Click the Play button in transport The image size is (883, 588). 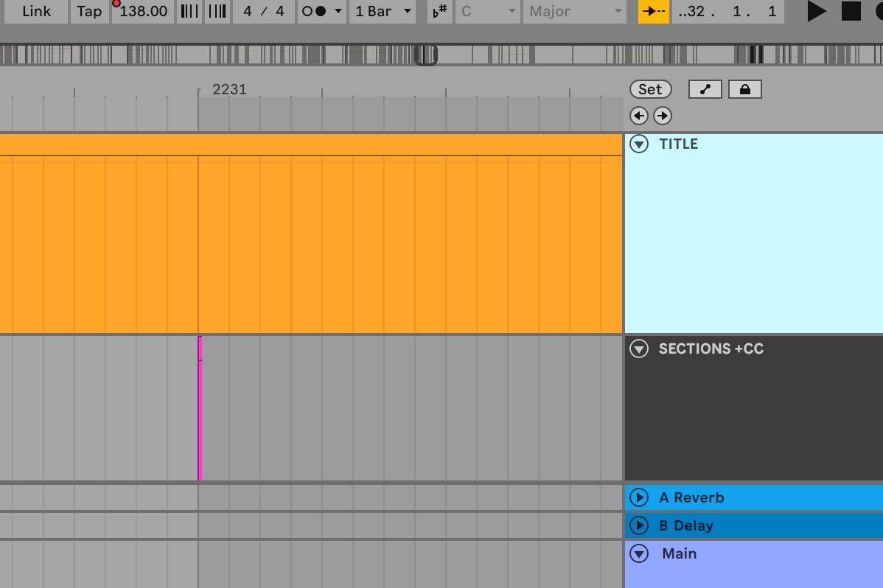pyautogui.click(x=816, y=11)
